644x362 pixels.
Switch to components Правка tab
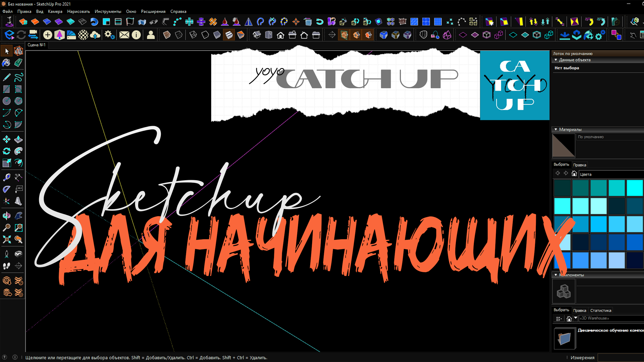coord(580,311)
